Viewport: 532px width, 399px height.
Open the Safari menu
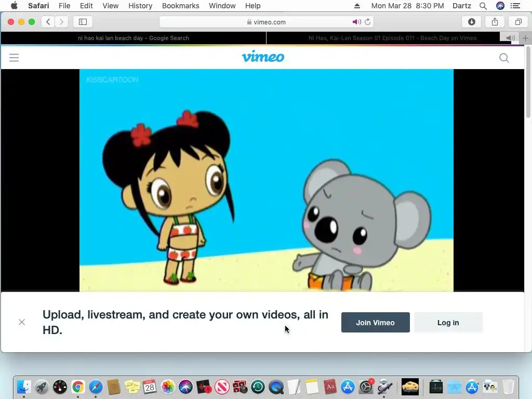(x=38, y=6)
